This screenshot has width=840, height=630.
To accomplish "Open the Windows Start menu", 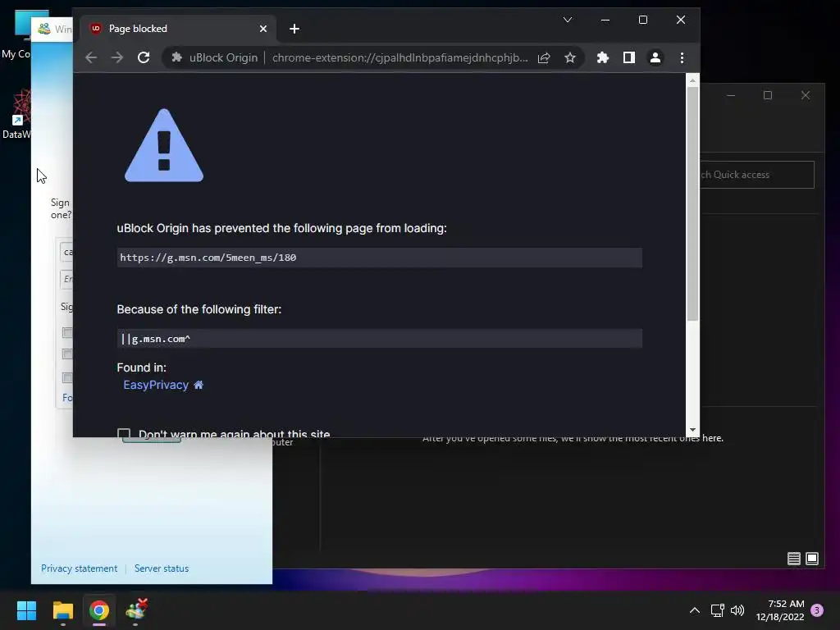I will point(26,610).
